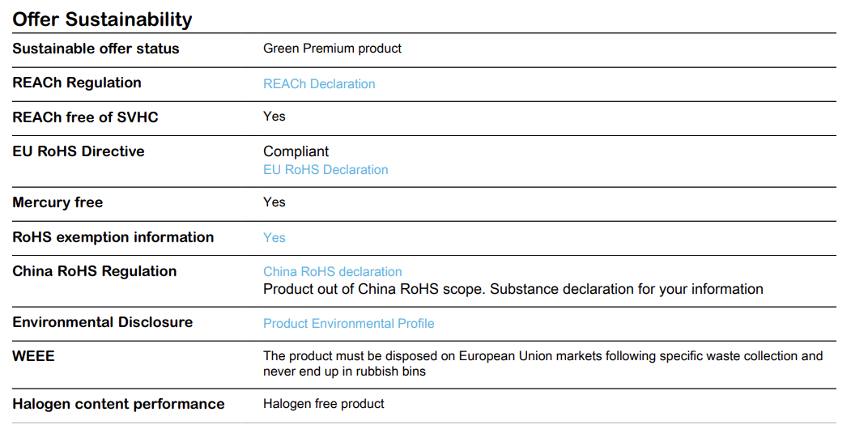Click the RoHS exemption information label
The width and height of the screenshot is (868, 429).
pyautogui.click(x=113, y=237)
